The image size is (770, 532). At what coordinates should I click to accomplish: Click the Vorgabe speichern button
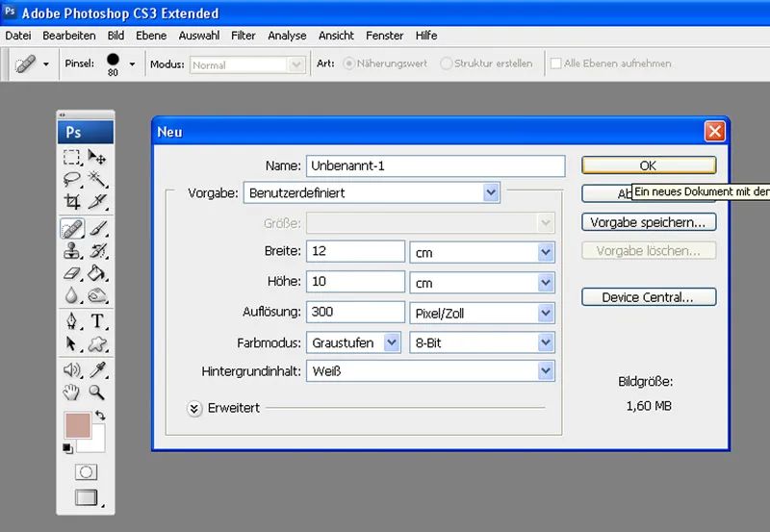coord(649,222)
